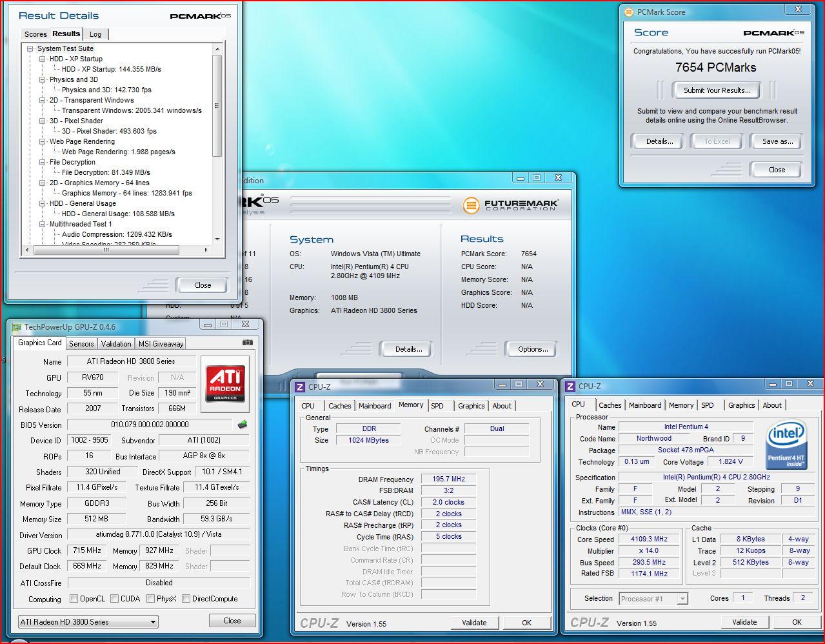Click the BIOS save chip icon in GPU-Z
825x644 pixels.
tap(243, 425)
